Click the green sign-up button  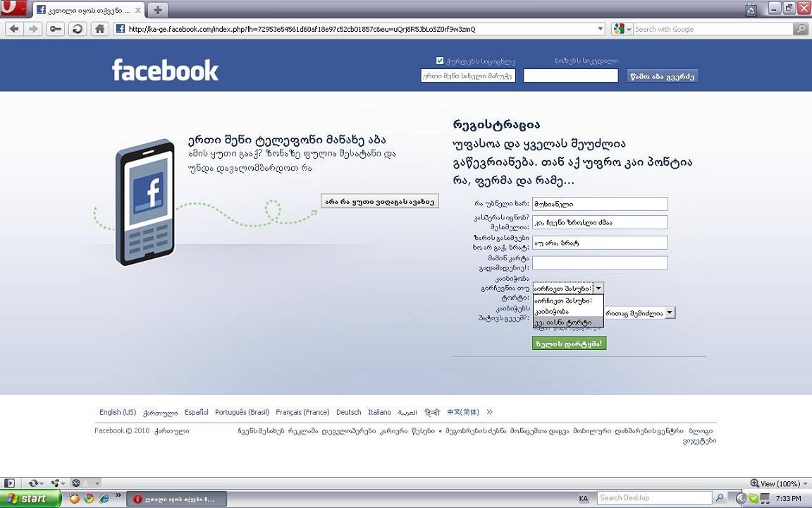(x=569, y=343)
